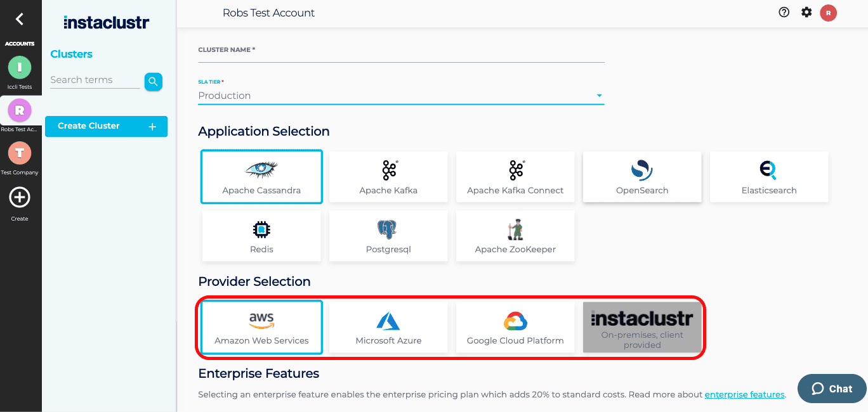
Task: Select Apache ZooKeeper application
Action: click(x=515, y=236)
